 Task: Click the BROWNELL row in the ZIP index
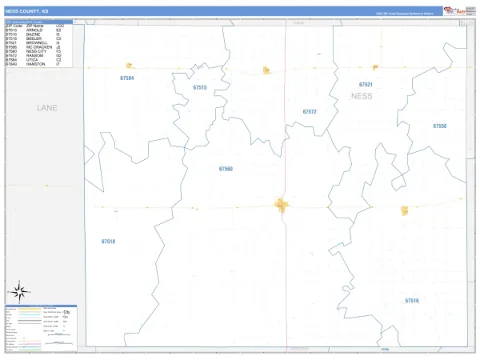[34, 43]
